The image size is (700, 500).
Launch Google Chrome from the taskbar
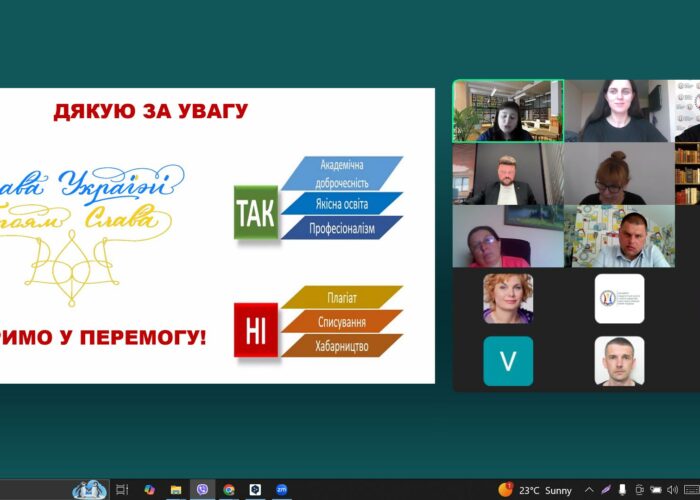(x=229, y=490)
